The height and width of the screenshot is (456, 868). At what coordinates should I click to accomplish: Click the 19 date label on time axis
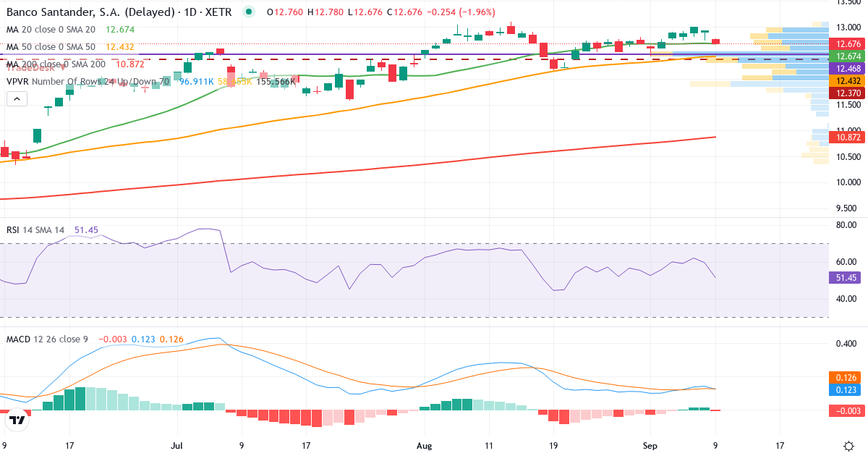(554, 446)
